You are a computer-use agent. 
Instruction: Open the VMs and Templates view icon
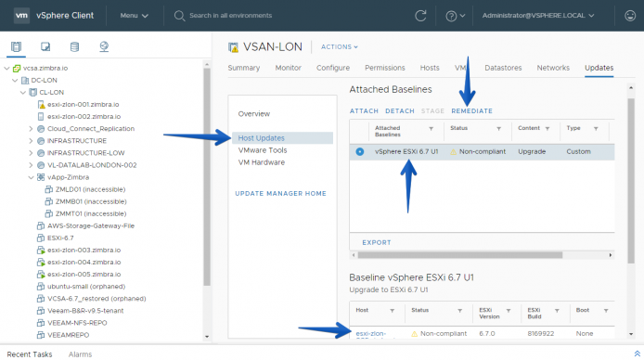pos(45,46)
